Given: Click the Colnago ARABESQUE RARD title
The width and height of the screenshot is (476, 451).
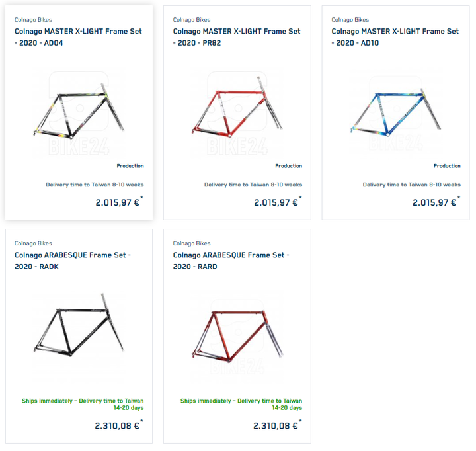Looking at the screenshot, I should click(231, 261).
